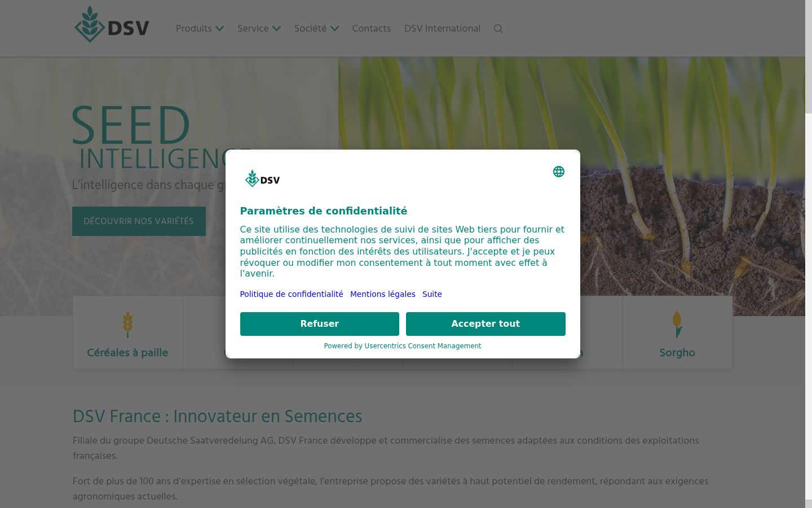
Task: Open the Sorgho category label
Action: (677, 353)
